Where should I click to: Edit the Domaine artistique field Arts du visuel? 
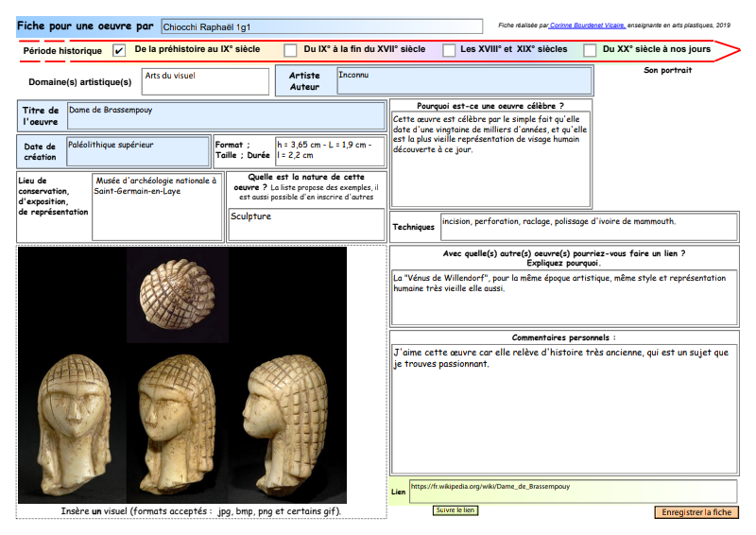(205, 81)
